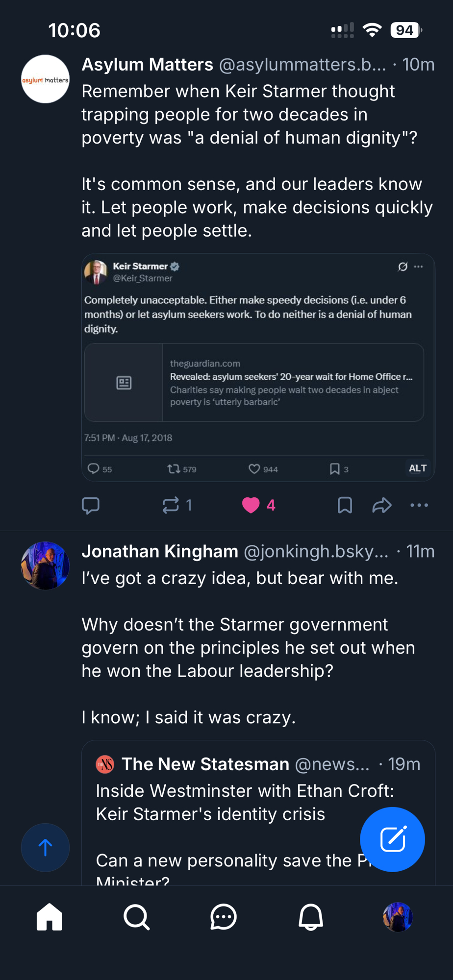Go to the Home tab

pyautogui.click(x=50, y=917)
